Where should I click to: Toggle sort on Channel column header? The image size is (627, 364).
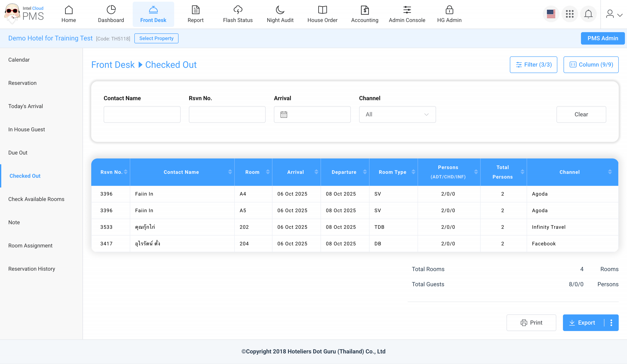coord(610,172)
